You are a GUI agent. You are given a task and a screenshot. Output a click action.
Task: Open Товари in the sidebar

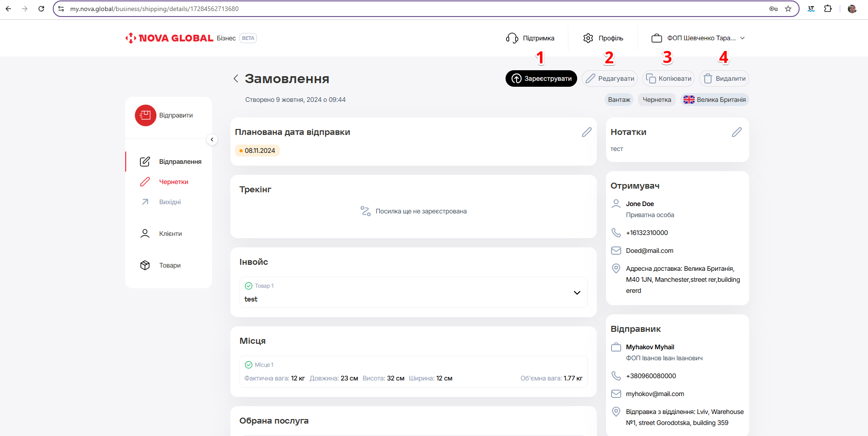click(170, 265)
